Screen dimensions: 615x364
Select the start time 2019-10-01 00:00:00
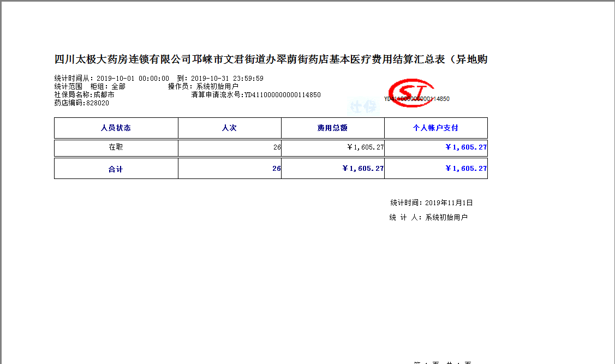point(133,79)
